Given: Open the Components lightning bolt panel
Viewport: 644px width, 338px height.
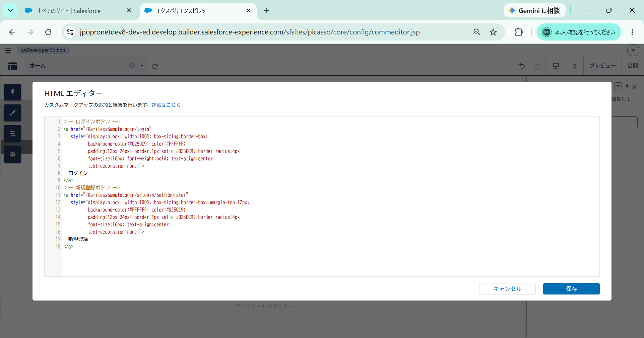Looking at the screenshot, I should [x=13, y=92].
